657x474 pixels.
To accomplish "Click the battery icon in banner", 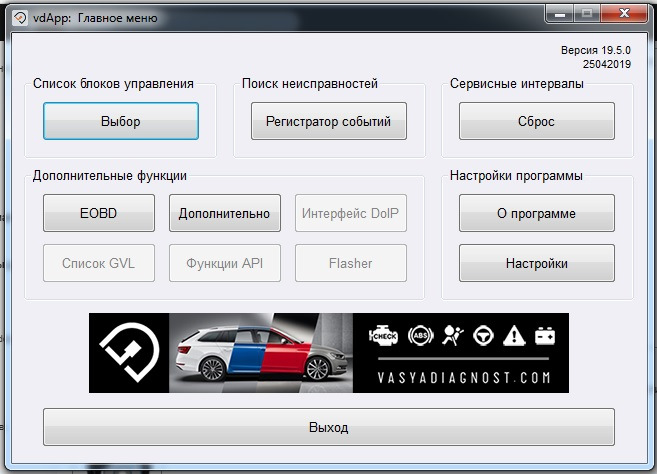I will point(545,336).
